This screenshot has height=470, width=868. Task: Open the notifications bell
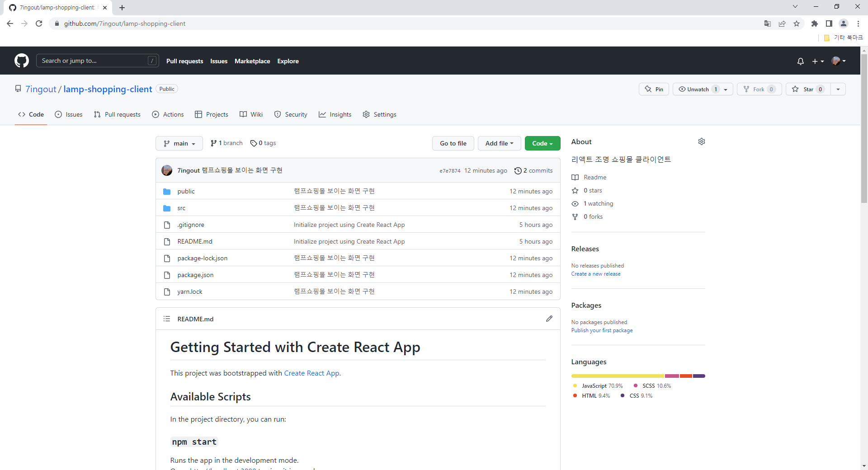pyautogui.click(x=800, y=61)
